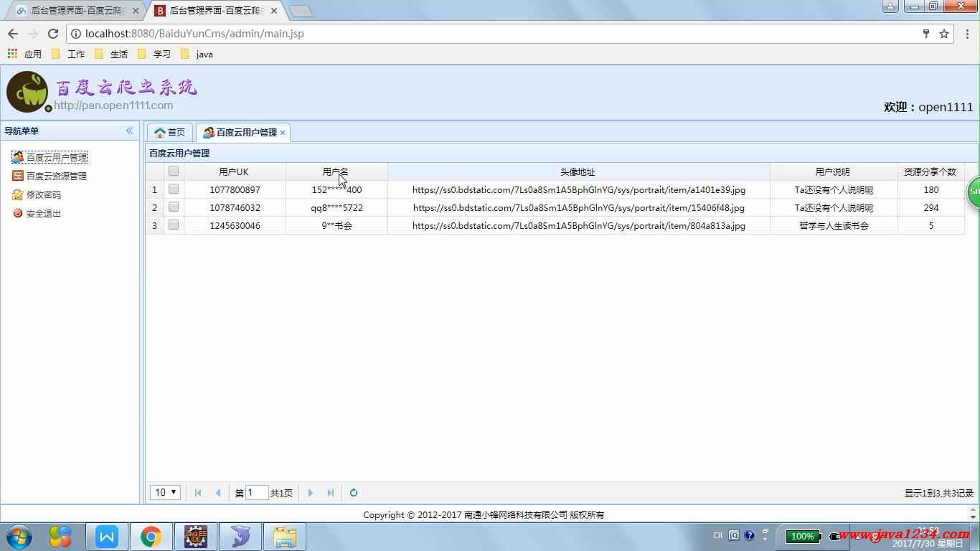Image resolution: width=980 pixels, height=551 pixels.
Task: Bookmark this page with the star icon
Action: (x=944, y=34)
